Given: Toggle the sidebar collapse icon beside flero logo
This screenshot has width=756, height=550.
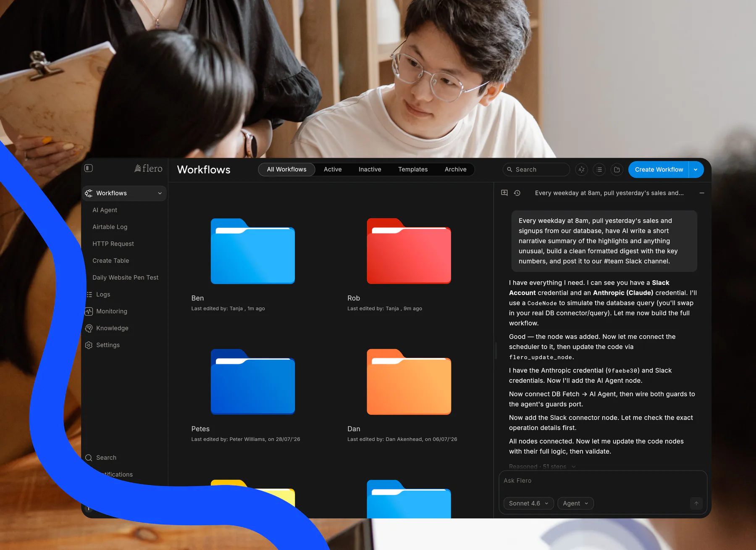Looking at the screenshot, I should point(89,168).
